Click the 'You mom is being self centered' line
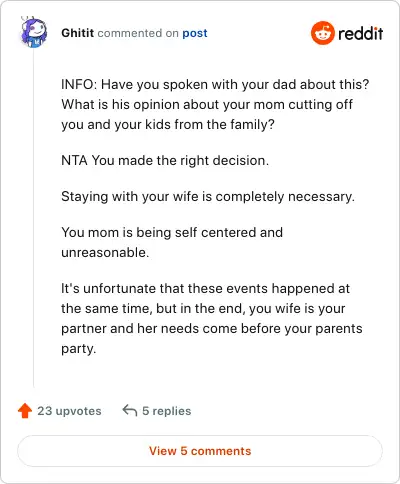The image size is (400, 484). [x=172, y=232]
